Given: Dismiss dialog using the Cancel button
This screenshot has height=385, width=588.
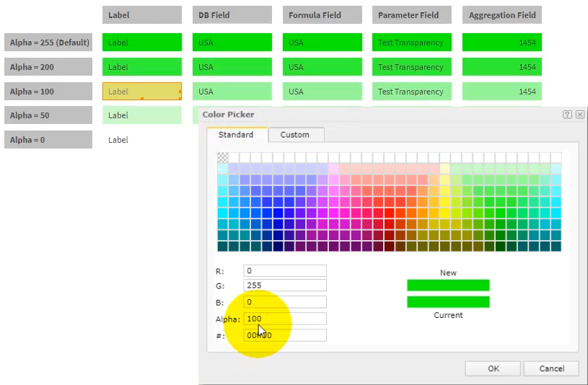Looking at the screenshot, I should click(x=551, y=368).
